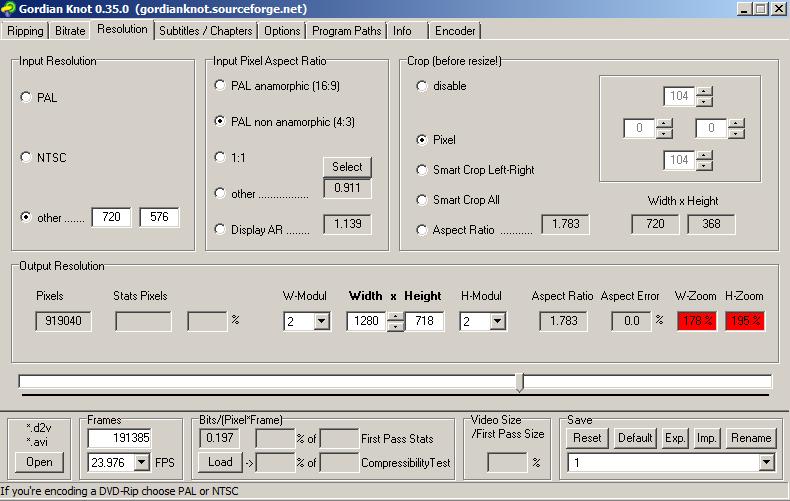This screenshot has width=790, height=501.
Task: Increase bottom crop value 104
Action: tap(704, 155)
